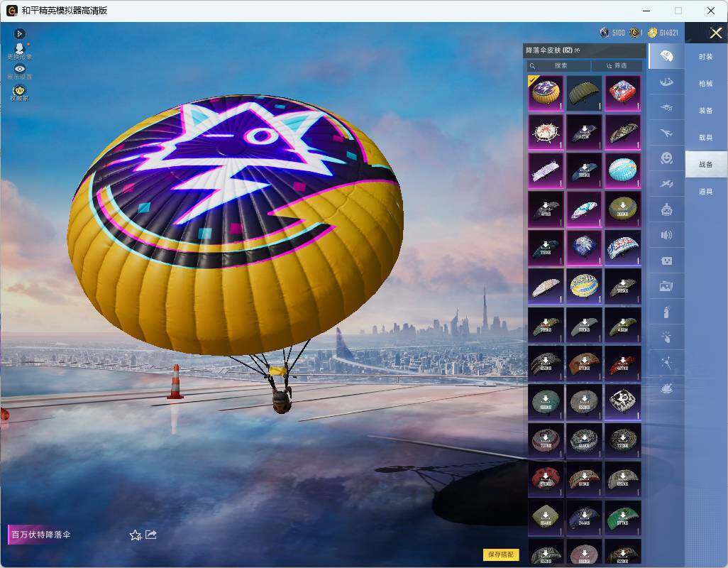Select the red square parachute skin
Viewport: 728px width, 568px height.
(x=622, y=93)
